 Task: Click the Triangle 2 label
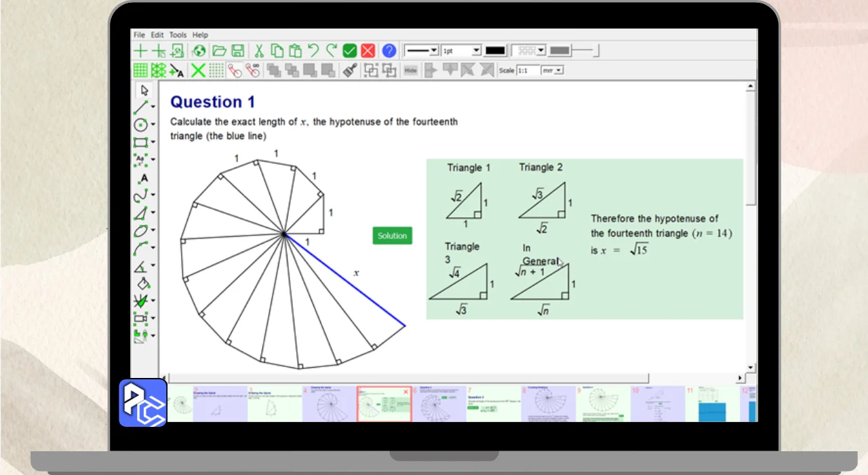541,167
